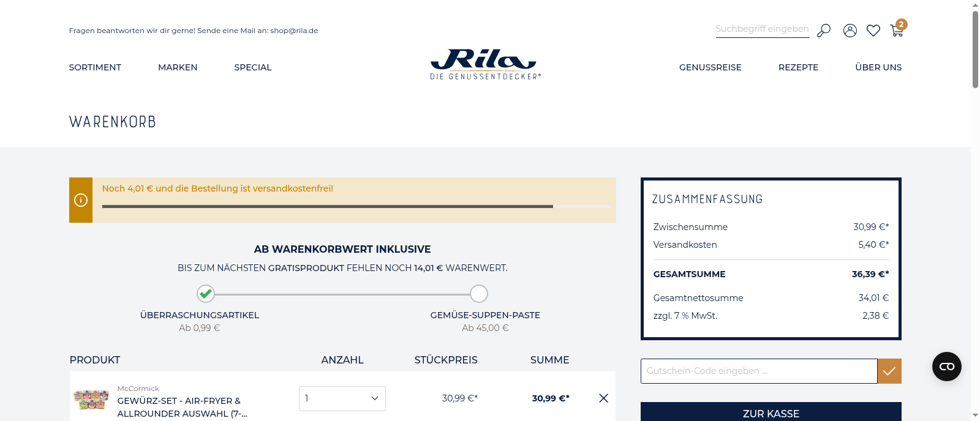
Task: Click the Gewürz-Set Air-Fryer product name
Action: click(183, 407)
